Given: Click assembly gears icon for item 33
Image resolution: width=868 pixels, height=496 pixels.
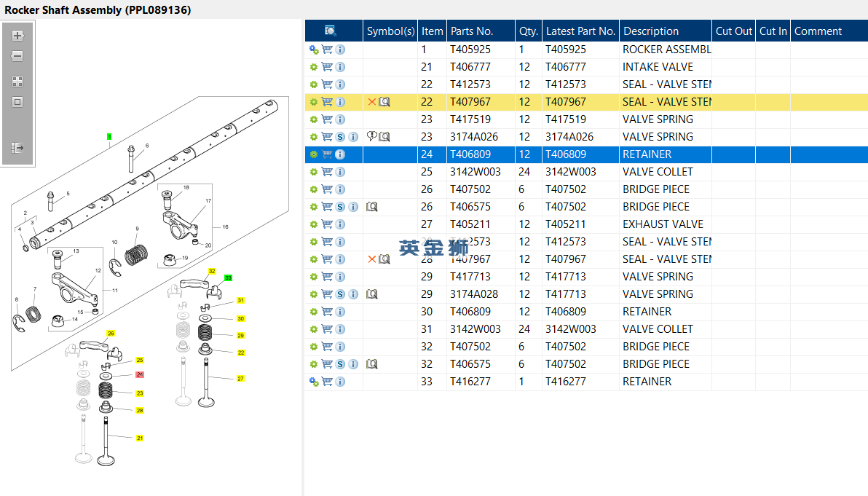Looking at the screenshot, I should (314, 382).
